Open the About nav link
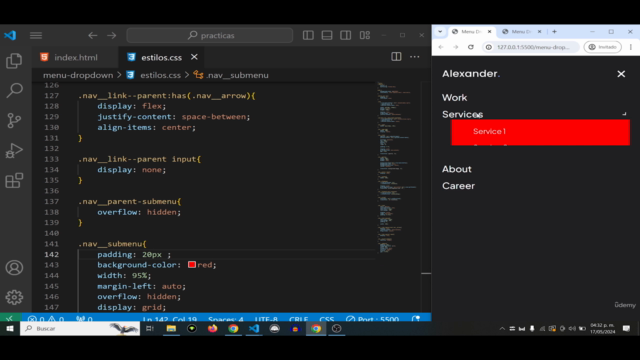 (457, 169)
